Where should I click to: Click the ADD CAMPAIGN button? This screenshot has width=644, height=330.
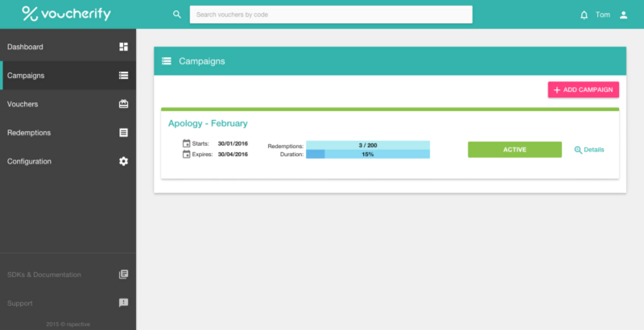[583, 89]
